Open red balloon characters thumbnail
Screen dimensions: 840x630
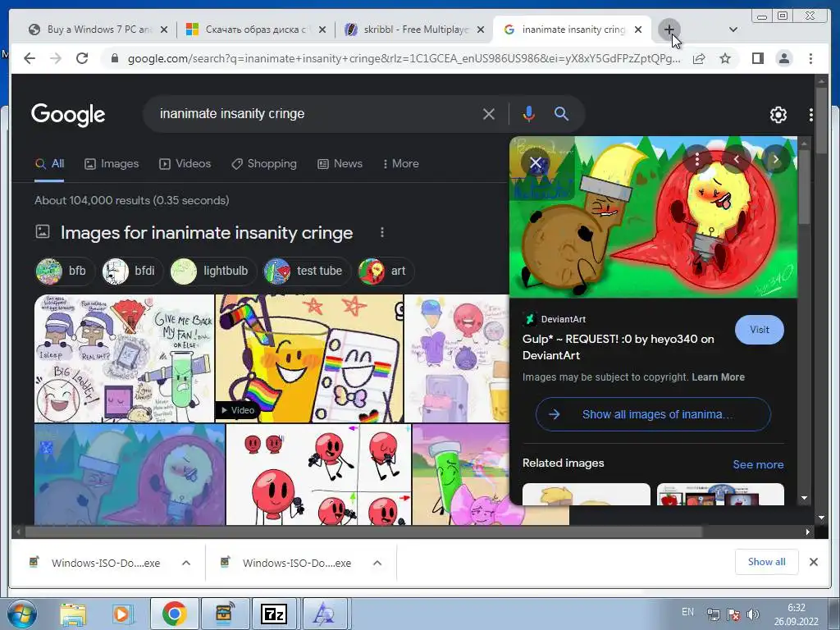[x=319, y=475]
